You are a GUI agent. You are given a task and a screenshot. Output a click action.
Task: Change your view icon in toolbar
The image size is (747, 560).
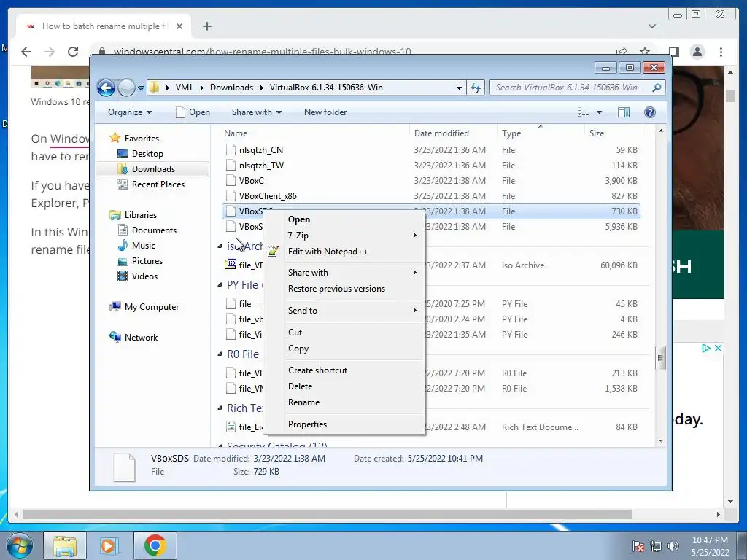[x=583, y=112]
